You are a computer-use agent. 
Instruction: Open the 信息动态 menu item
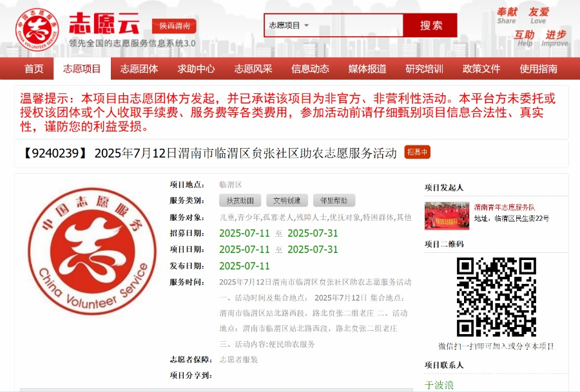(x=310, y=69)
